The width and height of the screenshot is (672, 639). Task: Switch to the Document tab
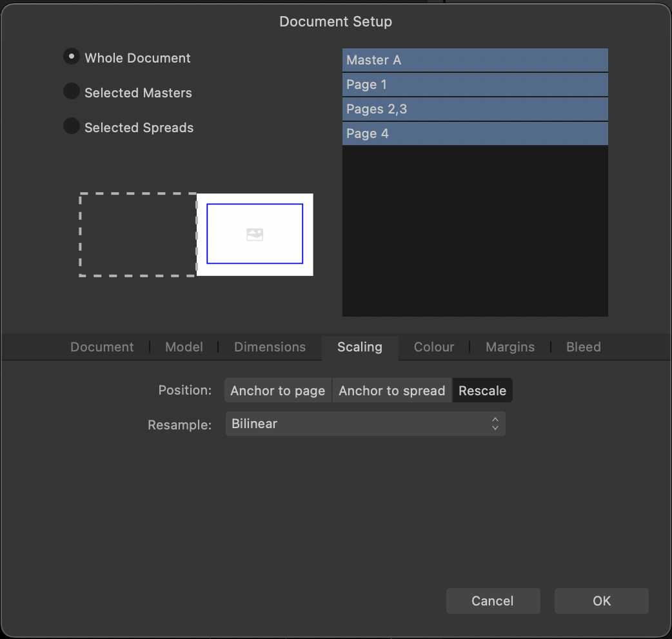(101, 347)
